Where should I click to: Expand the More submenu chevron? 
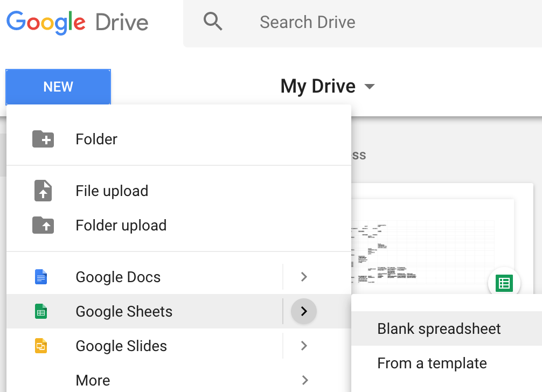pyautogui.click(x=304, y=380)
